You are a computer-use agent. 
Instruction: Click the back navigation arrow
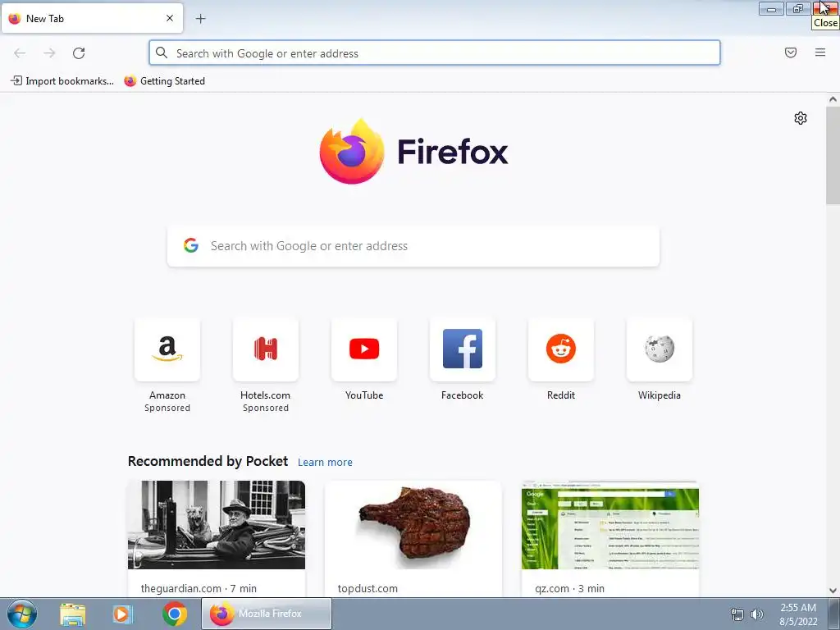pyautogui.click(x=20, y=53)
